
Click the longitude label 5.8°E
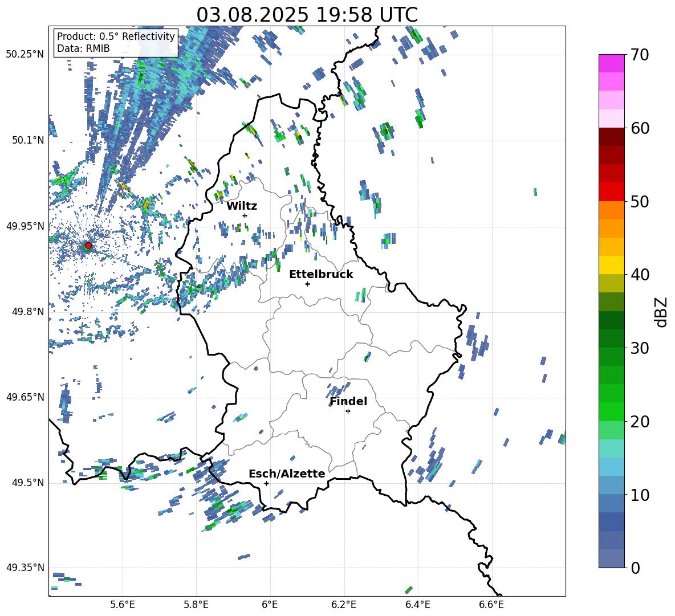click(196, 605)
